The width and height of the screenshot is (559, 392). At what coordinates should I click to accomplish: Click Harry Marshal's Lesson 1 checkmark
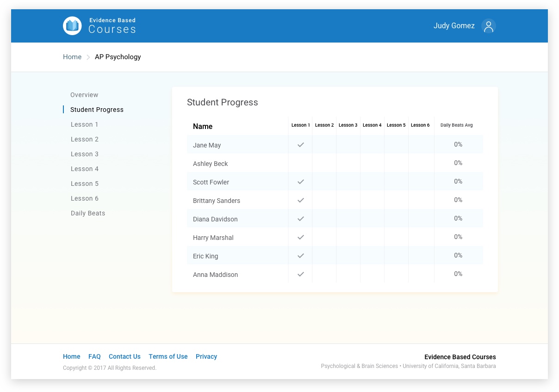(x=301, y=237)
